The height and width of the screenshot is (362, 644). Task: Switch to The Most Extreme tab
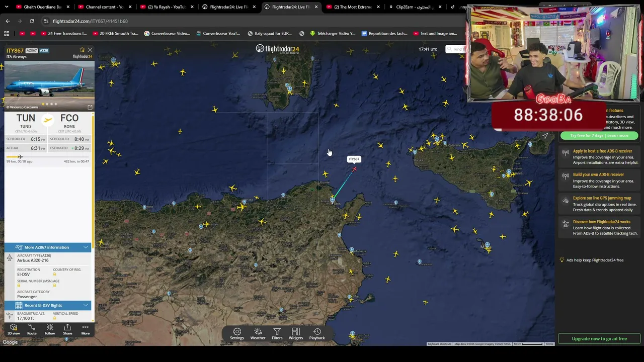pyautogui.click(x=353, y=7)
